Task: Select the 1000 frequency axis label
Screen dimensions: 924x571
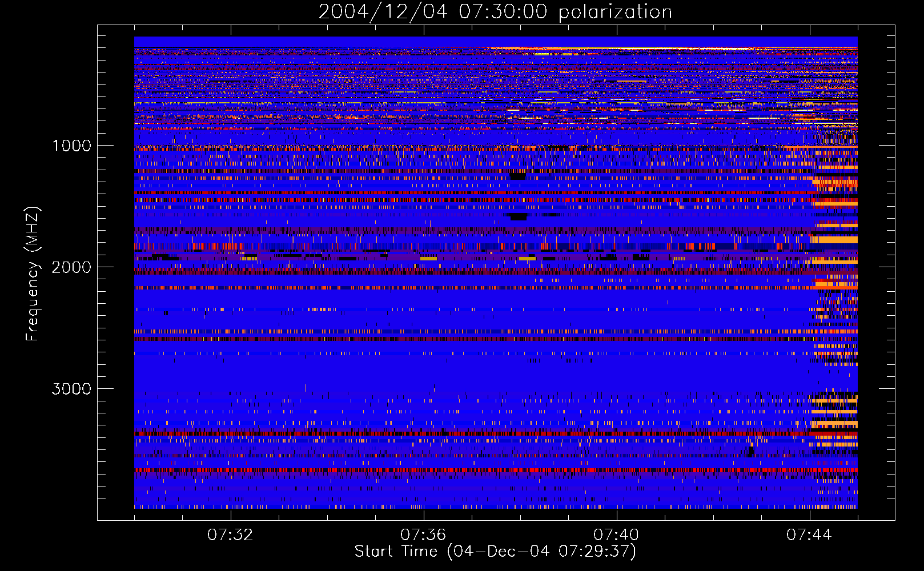Action: [71, 146]
